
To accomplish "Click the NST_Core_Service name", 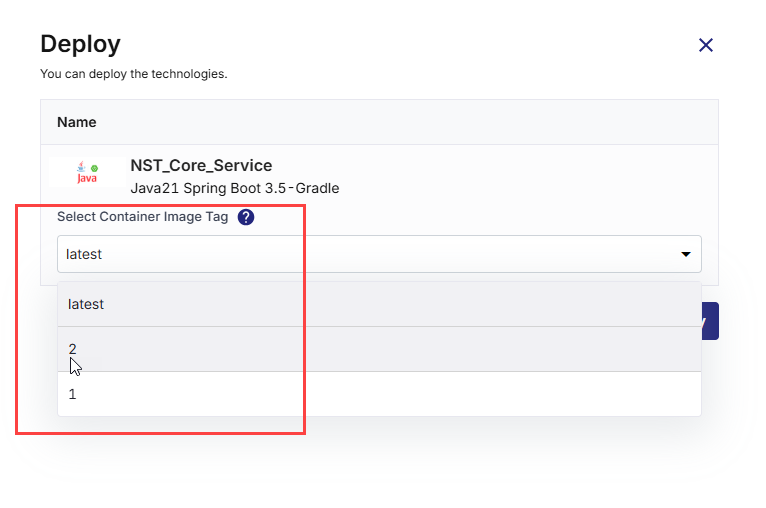I will [201, 166].
